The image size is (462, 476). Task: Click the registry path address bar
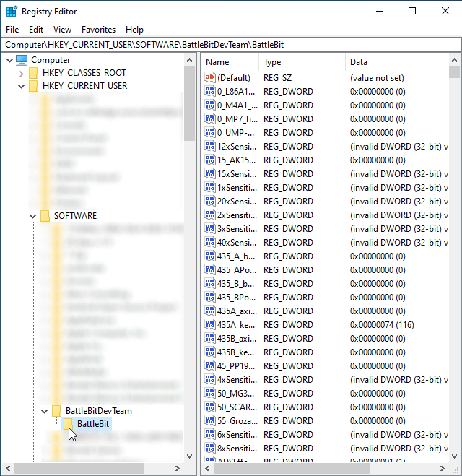pos(231,45)
